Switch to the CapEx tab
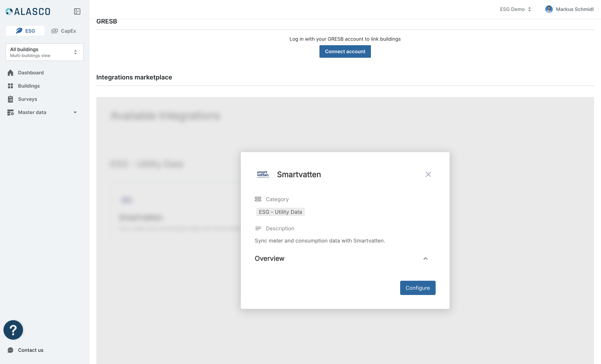 click(x=64, y=31)
